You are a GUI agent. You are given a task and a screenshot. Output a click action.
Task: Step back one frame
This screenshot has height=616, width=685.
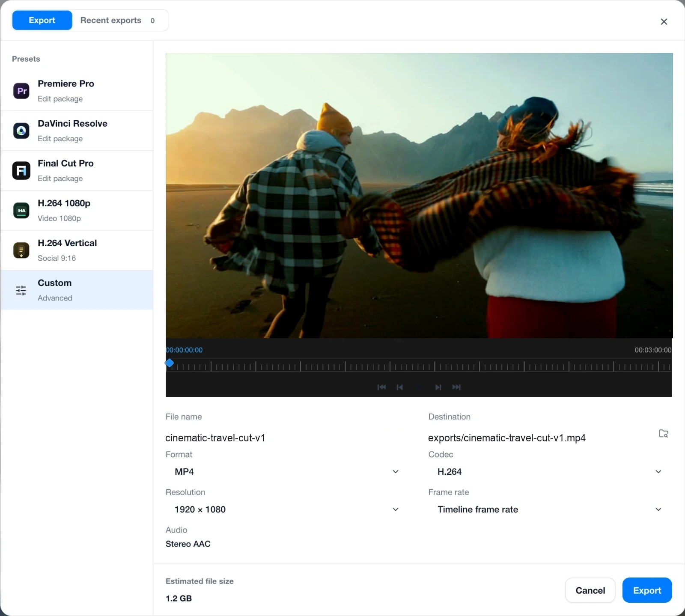400,387
